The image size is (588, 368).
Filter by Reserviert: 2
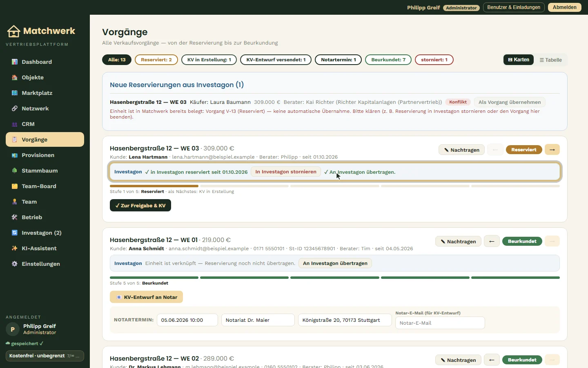point(156,60)
